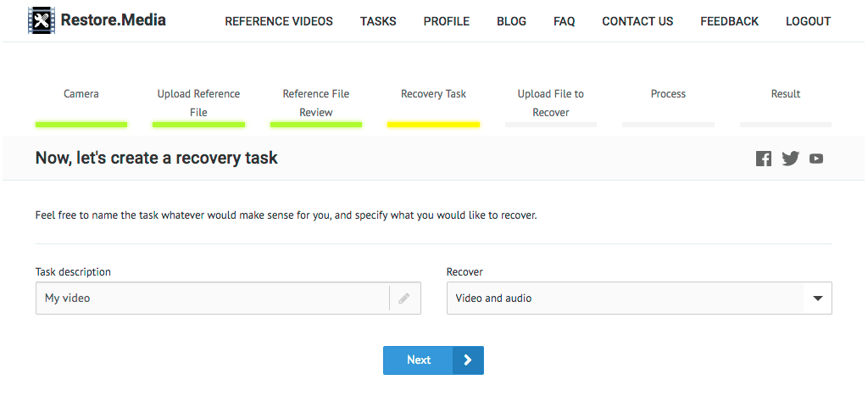Screen dimensions: 868x413
Task: Focus the Task description input field
Action: click(x=228, y=299)
